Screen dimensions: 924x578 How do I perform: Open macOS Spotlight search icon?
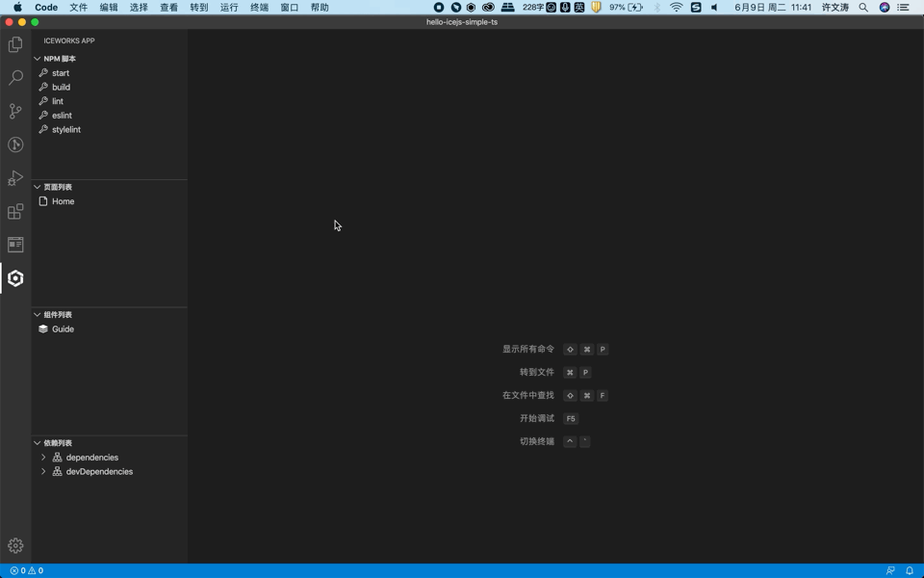[x=863, y=7]
